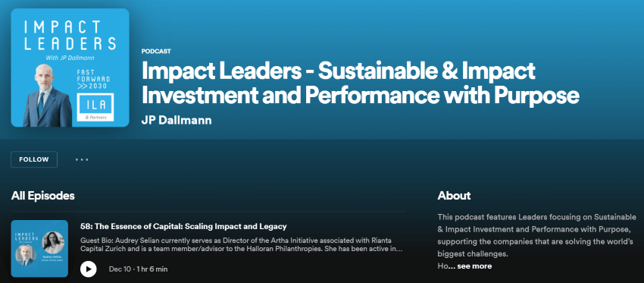Open the episode 58 Essence of Capital title

tap(183, 226)
